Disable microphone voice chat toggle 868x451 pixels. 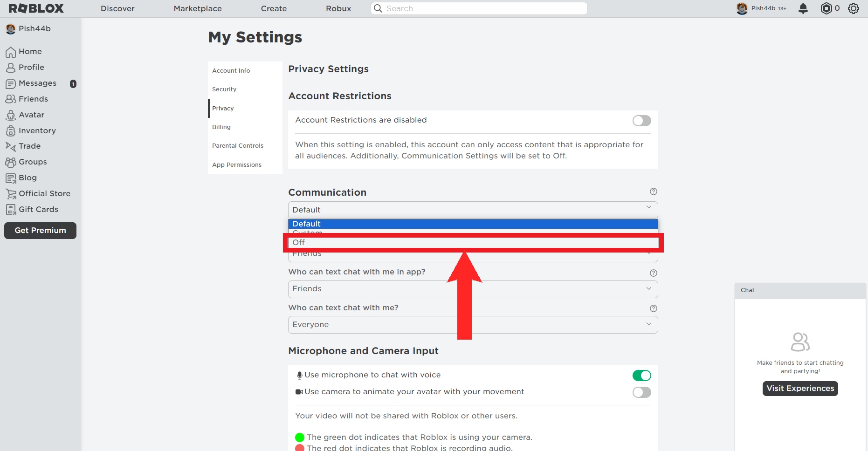coord(641,376)
